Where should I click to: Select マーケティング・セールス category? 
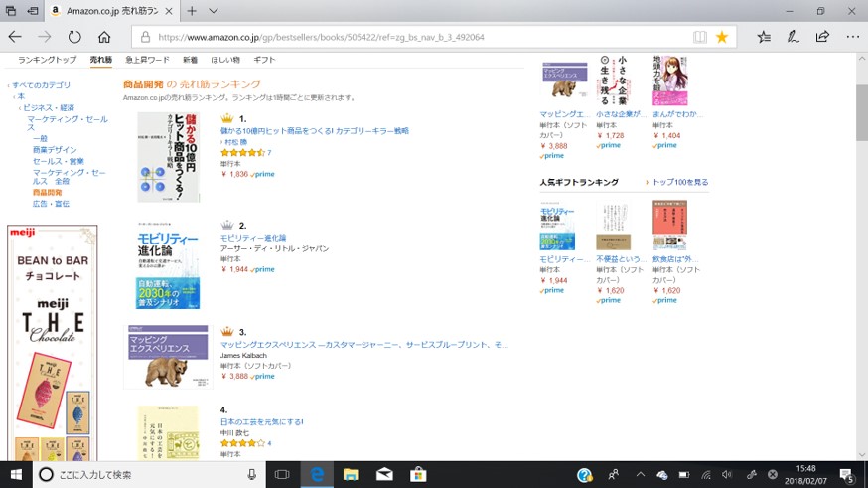click(x=68, y=123)
